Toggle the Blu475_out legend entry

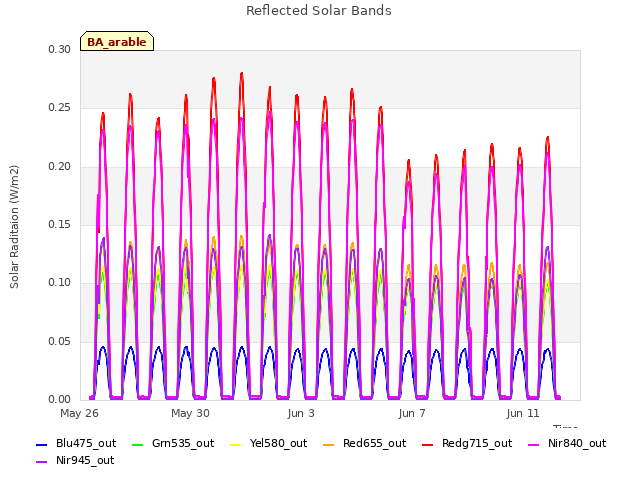tap(76, 444)
